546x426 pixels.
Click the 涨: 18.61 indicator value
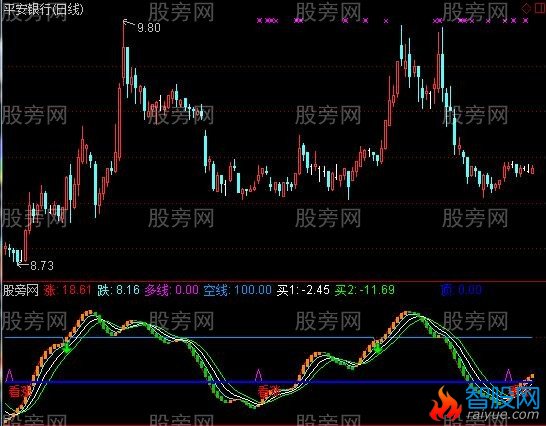(68, 290)
